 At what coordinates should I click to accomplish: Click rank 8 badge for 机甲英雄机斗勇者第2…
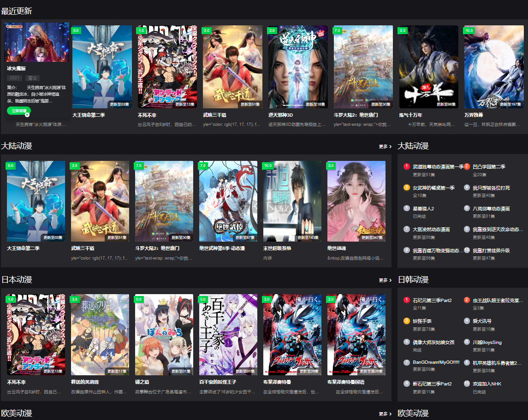[467, 362]
